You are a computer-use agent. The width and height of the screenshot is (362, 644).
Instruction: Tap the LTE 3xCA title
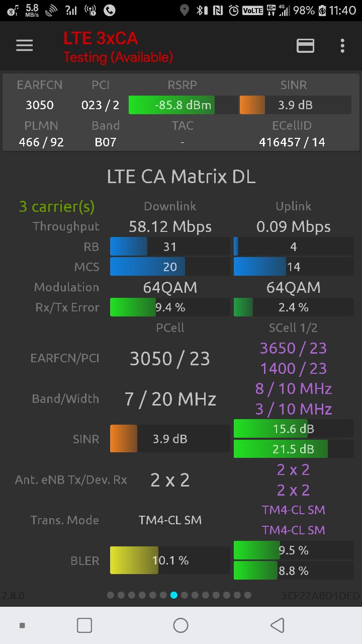[101, 38]
